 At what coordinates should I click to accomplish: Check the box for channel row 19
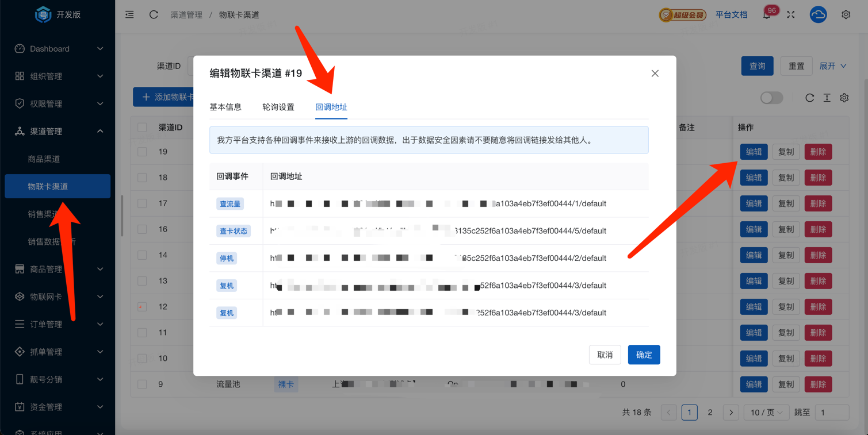(142, 152)
